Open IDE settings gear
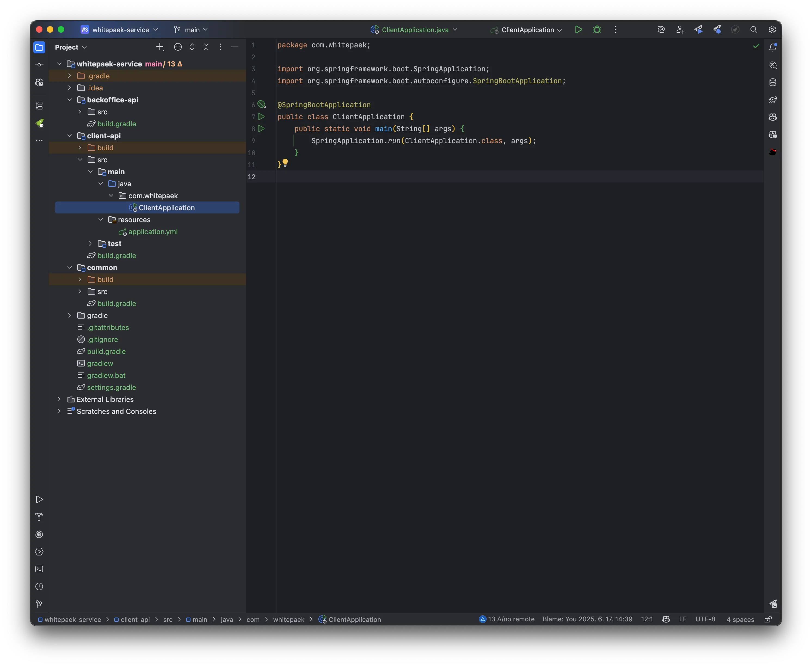This screenshot has width=812, height=666. (772, 29)
